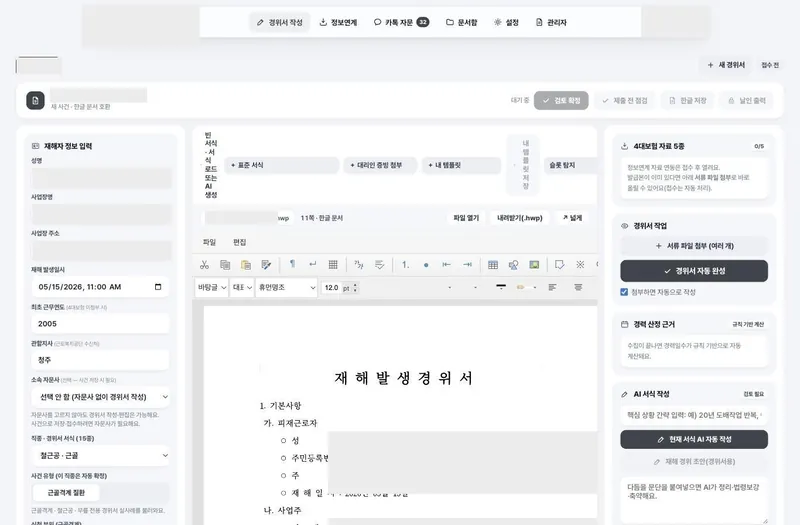Open the 직종 경위서 서식 철근공 dropdown
Viewport: 800px width, 525px height.
point(101,455)
